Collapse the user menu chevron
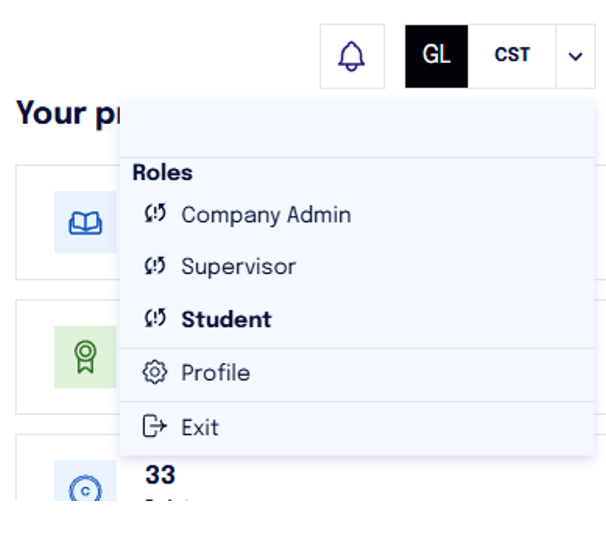This screenshot has height=534, width=606. click(x=575, y=56)
